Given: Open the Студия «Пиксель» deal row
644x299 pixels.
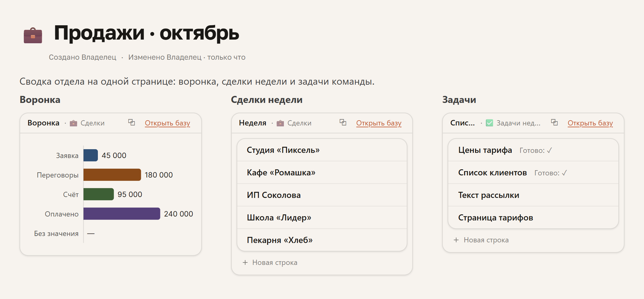Looking at the screenshot, I should click(322, 150).
